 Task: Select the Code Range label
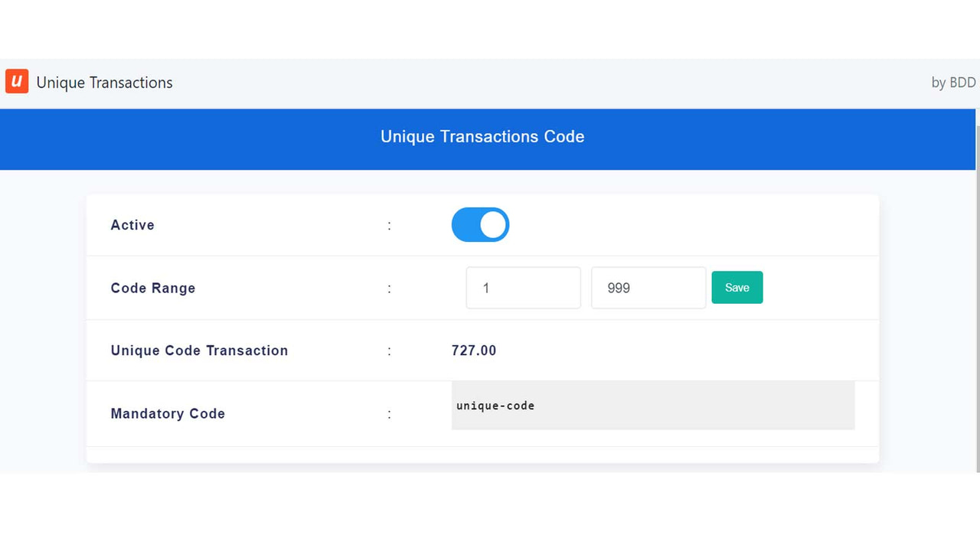pos(152,288)
